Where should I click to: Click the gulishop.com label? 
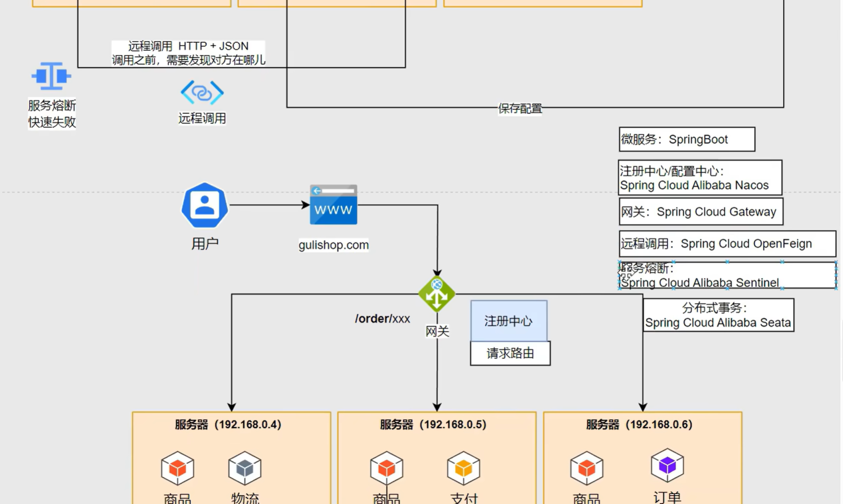[333, 245]
